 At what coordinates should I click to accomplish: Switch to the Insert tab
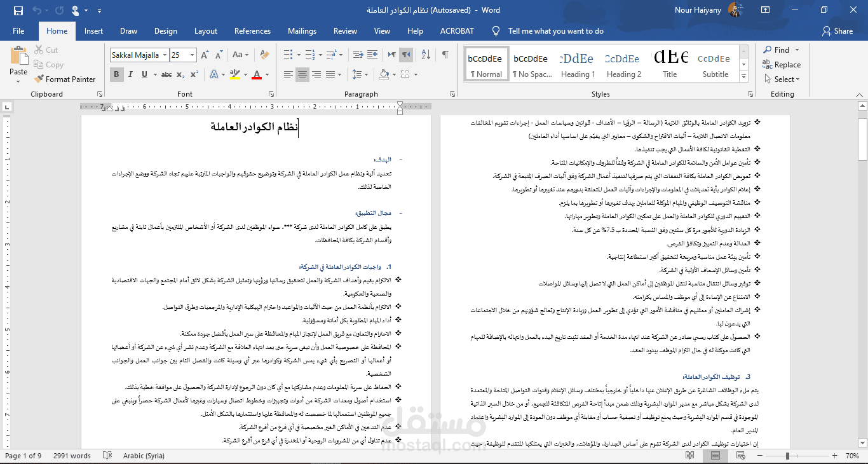coord(93,31)
